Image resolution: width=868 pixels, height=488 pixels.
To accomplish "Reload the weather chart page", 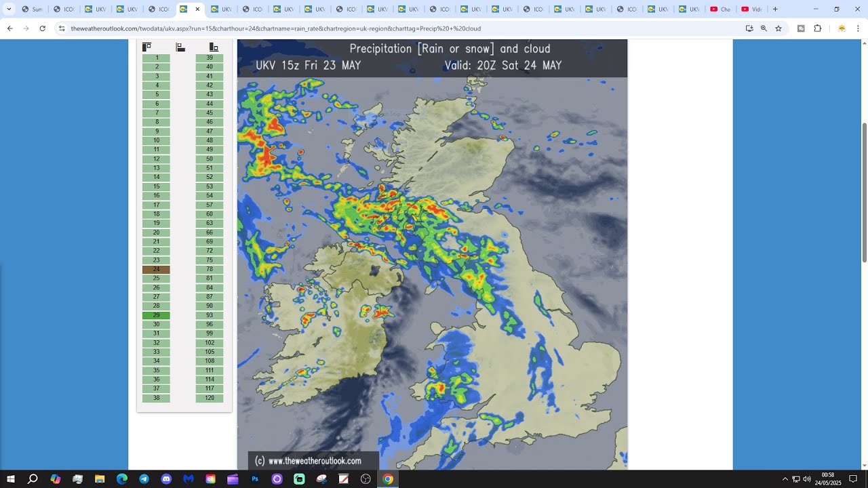I will pos(42,28).
